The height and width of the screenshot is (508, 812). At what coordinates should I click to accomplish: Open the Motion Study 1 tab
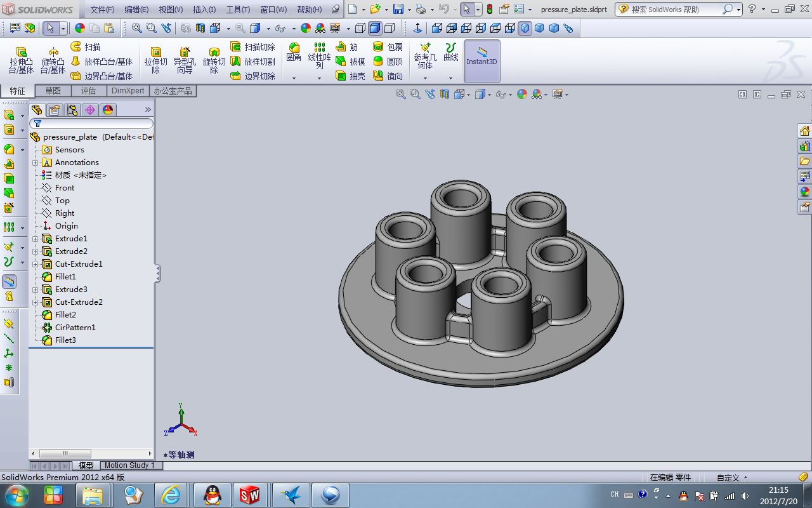click(x=130, y=465)
